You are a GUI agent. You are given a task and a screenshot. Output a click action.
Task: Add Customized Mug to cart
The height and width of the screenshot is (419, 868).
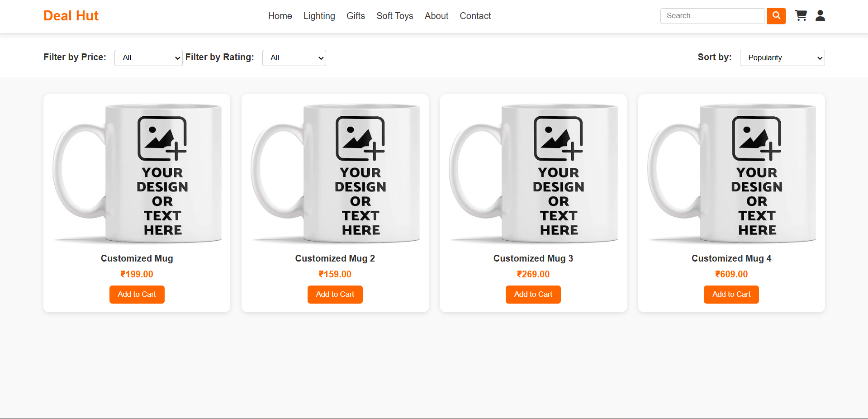137,295
